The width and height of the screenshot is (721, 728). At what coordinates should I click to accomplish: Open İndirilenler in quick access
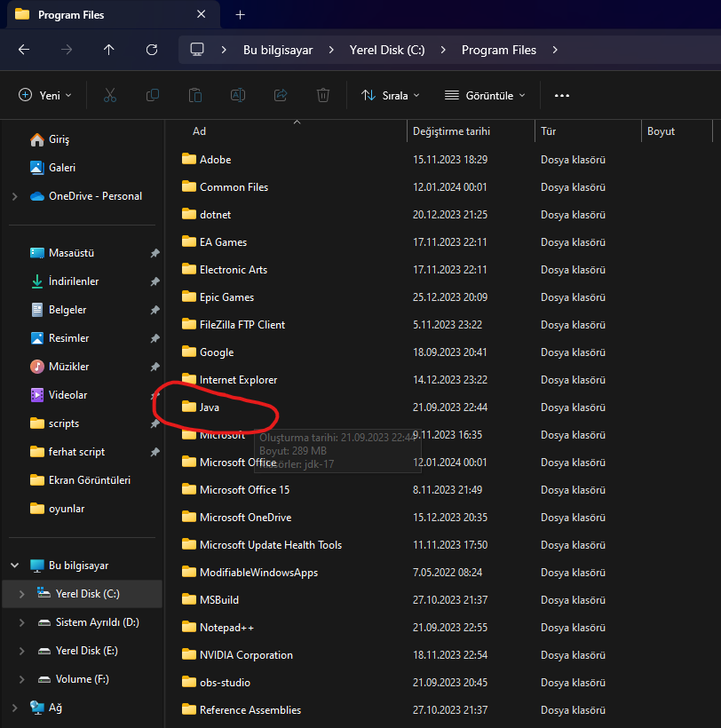pyautogui.click(x=64, y=281)
